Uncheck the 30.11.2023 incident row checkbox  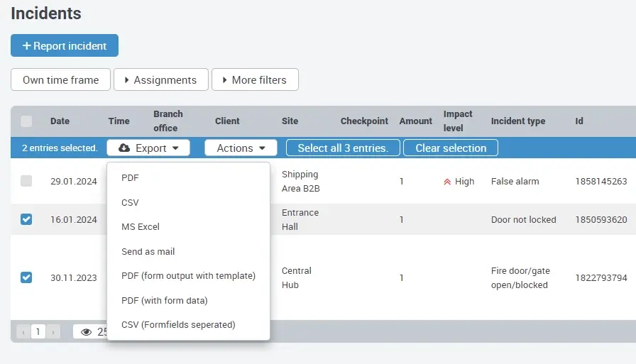coord(26,277)
